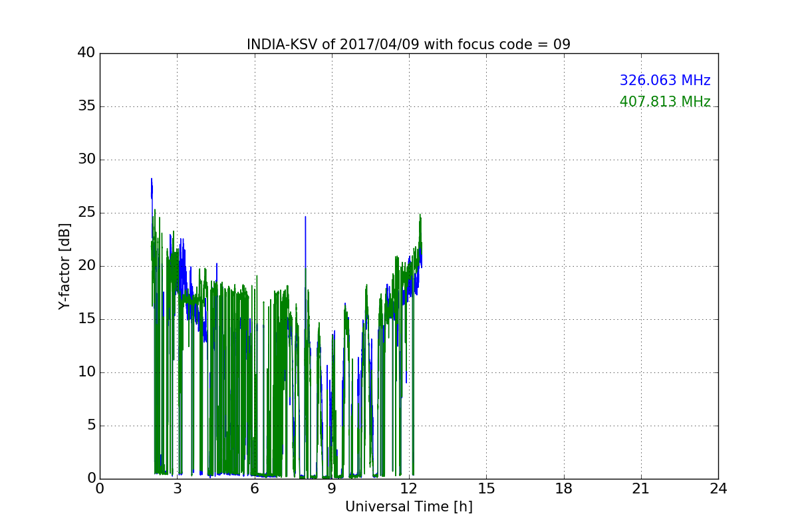798x532 pixels.
Task: Select the 407.813 MHz legend label
Action: click(665, 102)
